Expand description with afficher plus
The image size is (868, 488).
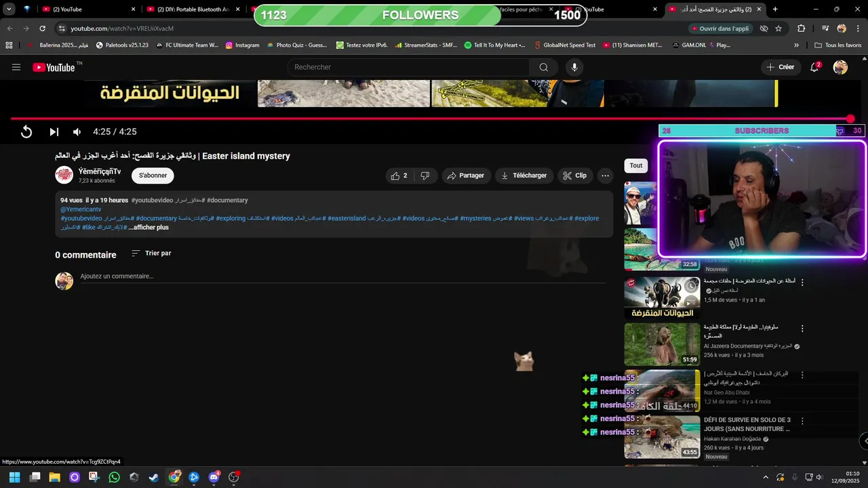(149, 228)
